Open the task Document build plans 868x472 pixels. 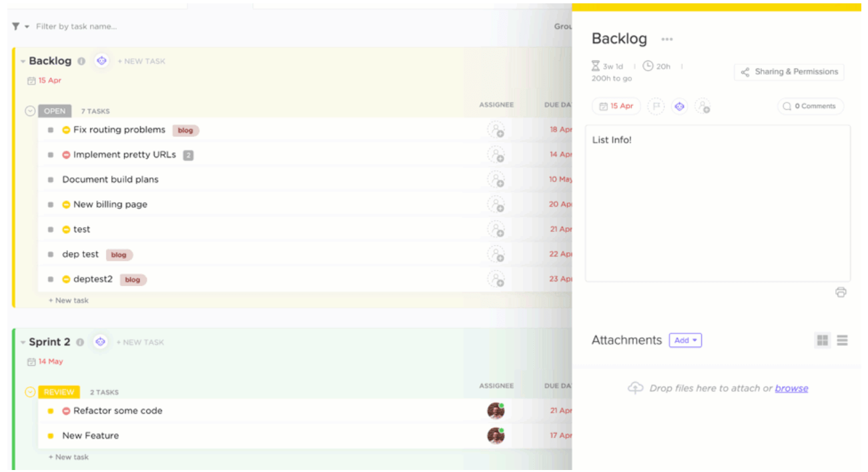tap(111, 180)
